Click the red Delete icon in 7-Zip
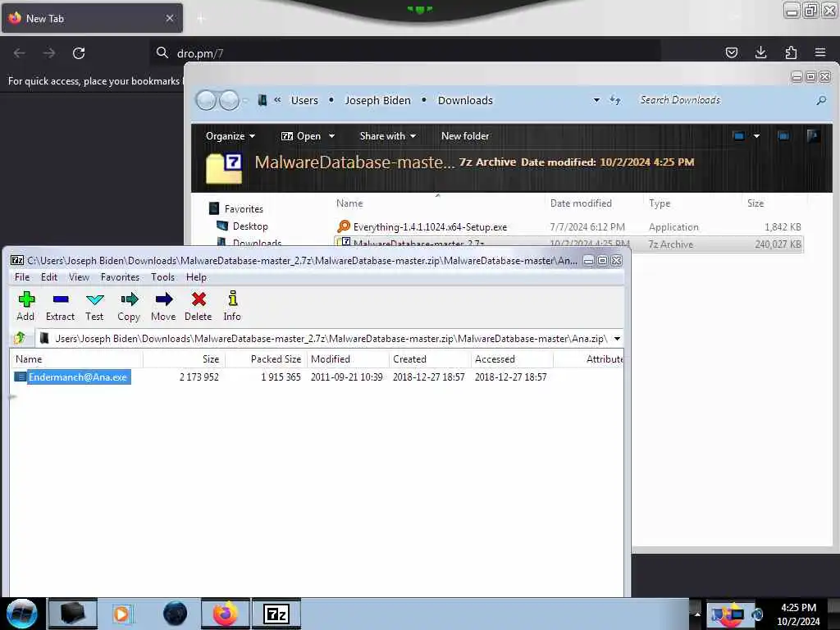The image size is (840, 630). click(199, 306)
